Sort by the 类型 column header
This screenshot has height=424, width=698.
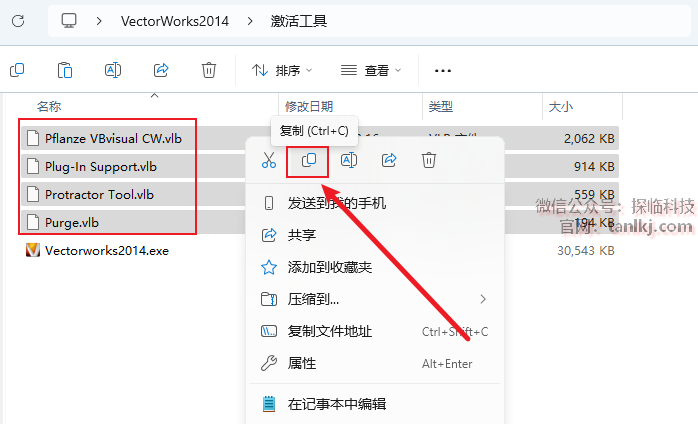[441, 106]
